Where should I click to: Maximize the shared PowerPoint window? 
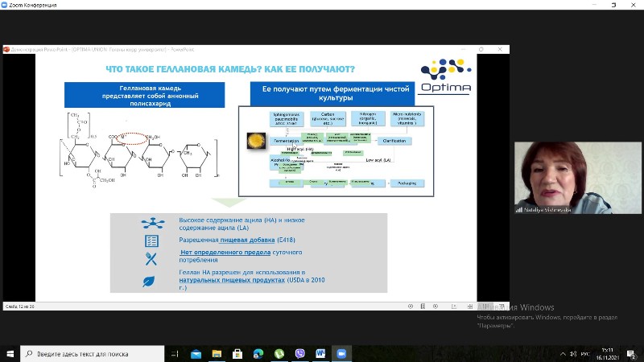coord(481,49)
